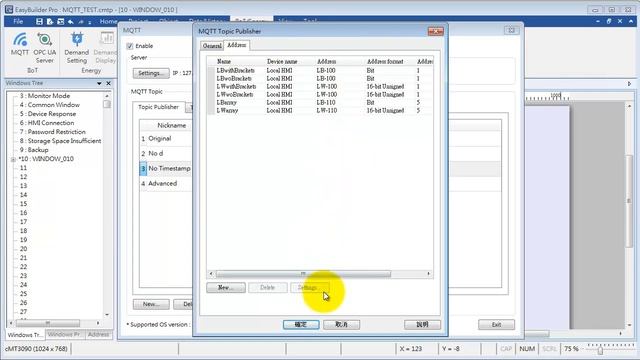Image resolution: width=640 pixels, height=360 pixels.
Task: Open Demand Setting in the Energy group
Action: (x=77, y=48)
